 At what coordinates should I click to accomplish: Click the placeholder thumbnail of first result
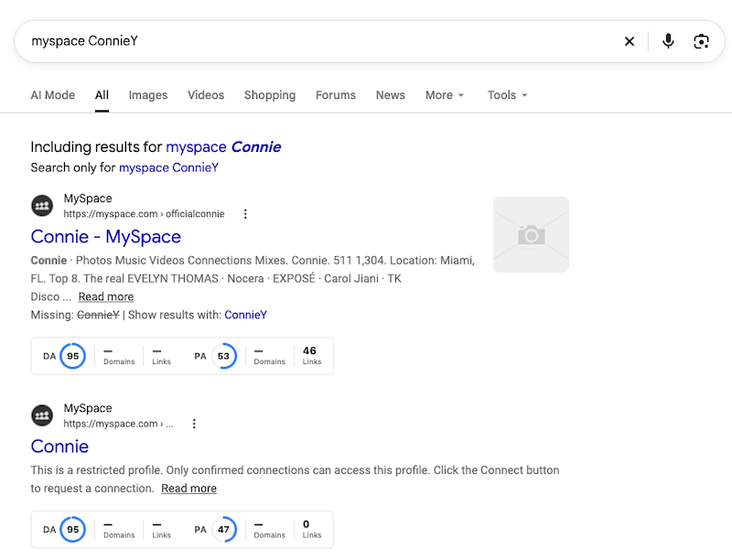click(531, 234)
